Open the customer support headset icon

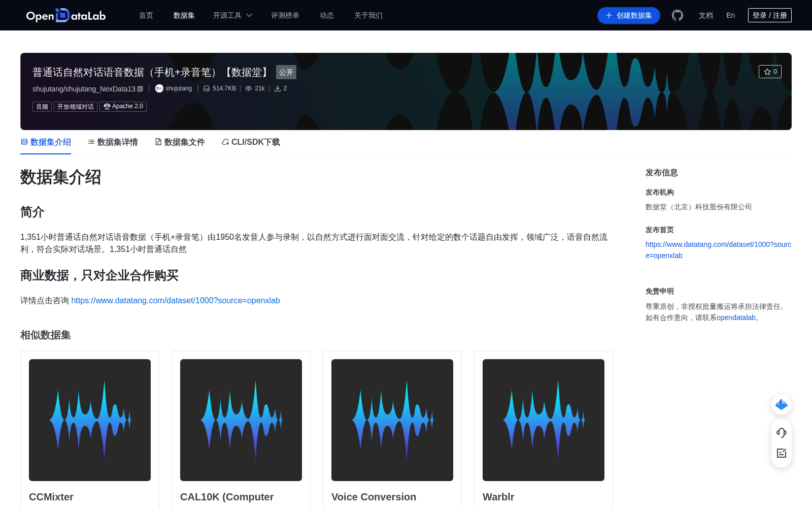click(x=782, y=432)
